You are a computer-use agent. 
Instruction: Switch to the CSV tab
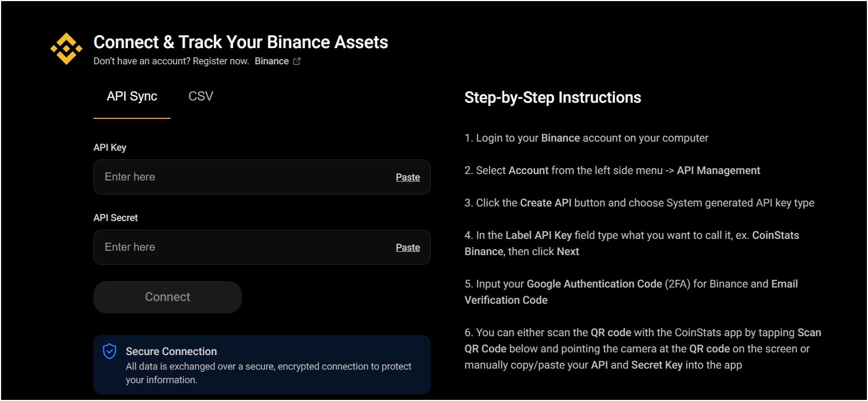[201, 97]
